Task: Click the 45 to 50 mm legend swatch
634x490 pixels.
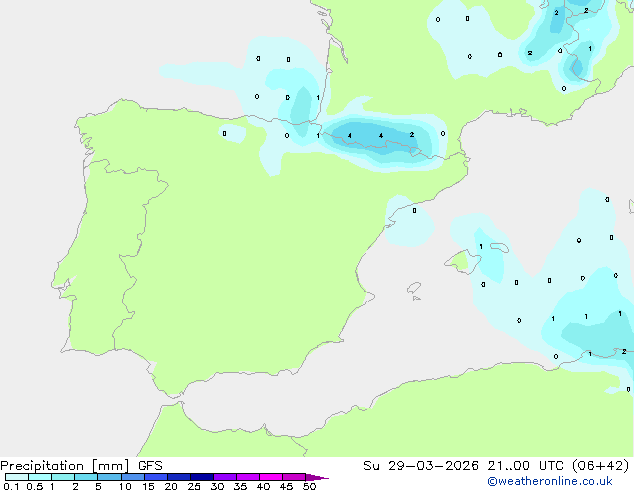Action: point(294,477)
